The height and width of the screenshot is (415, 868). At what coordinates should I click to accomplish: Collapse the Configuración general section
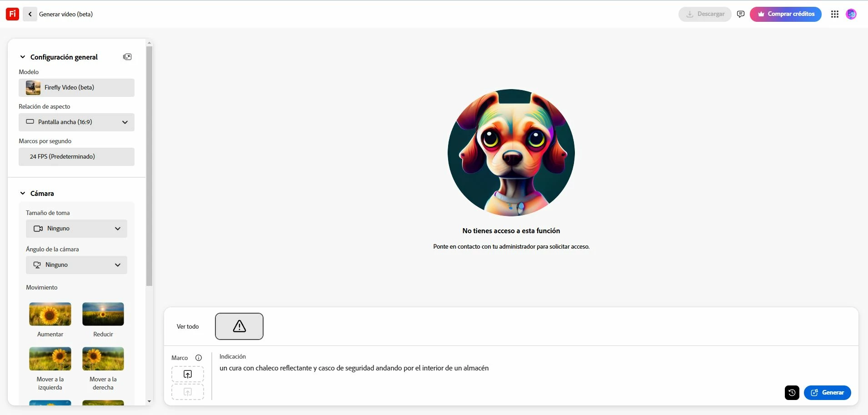[23, 57]
